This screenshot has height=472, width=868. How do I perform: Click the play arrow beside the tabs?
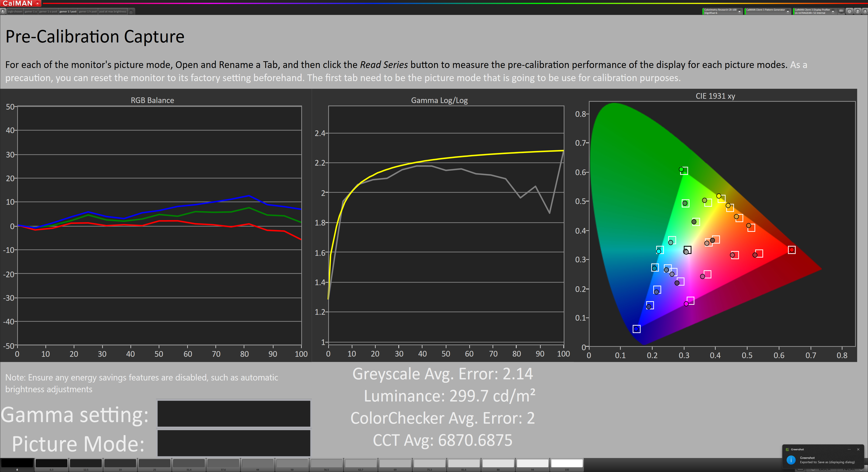3,11
